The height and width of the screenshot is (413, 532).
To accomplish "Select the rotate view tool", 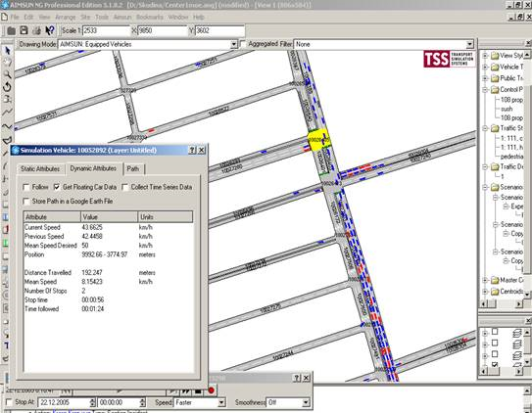I will click(7, 87).
